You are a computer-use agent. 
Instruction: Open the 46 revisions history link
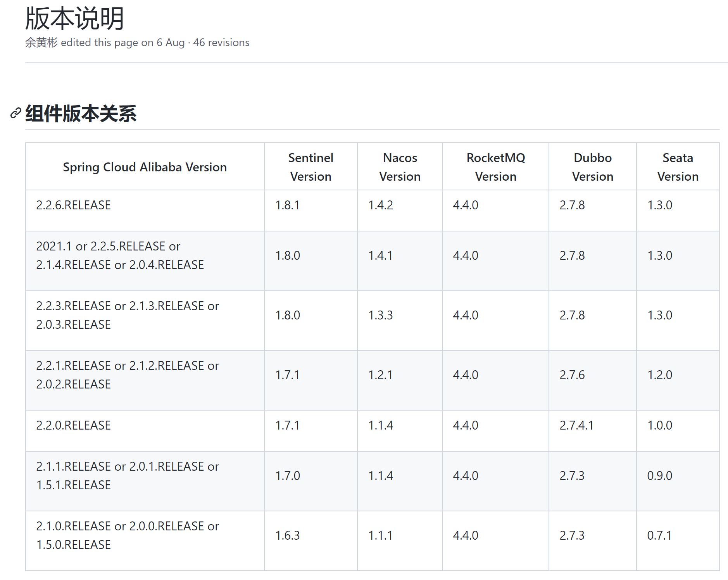coord(221,43)
